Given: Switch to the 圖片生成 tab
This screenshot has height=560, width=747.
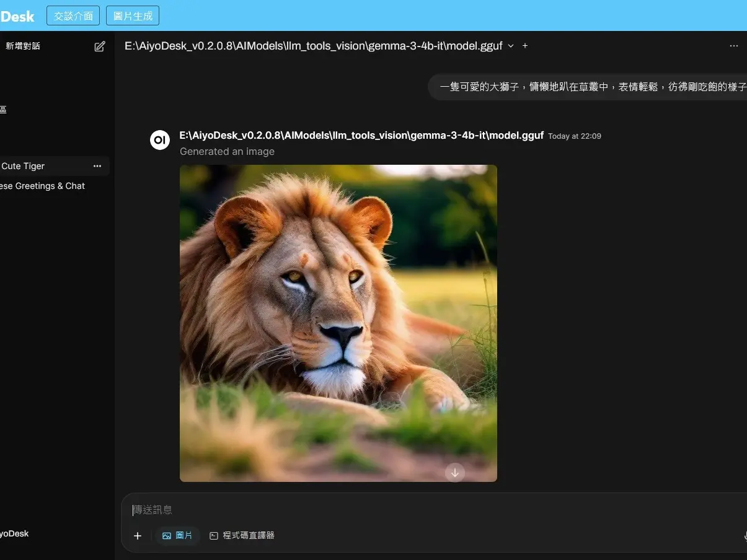Looking at the screenshot, I should [x=133, y=15].
